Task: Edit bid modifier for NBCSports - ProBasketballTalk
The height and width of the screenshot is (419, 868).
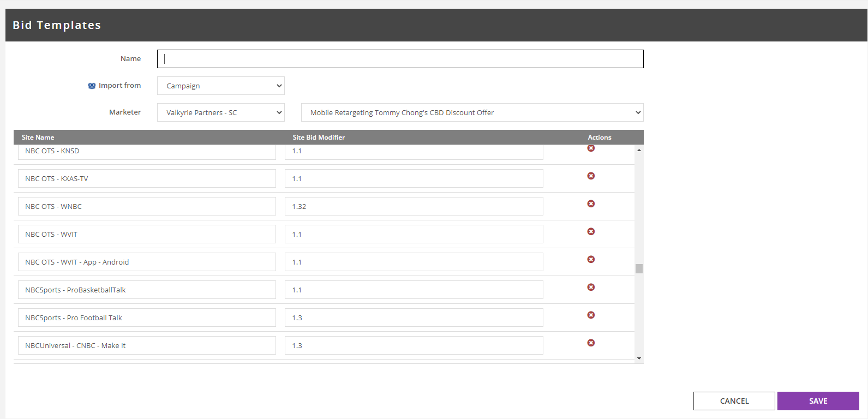Action: [414, 290]
